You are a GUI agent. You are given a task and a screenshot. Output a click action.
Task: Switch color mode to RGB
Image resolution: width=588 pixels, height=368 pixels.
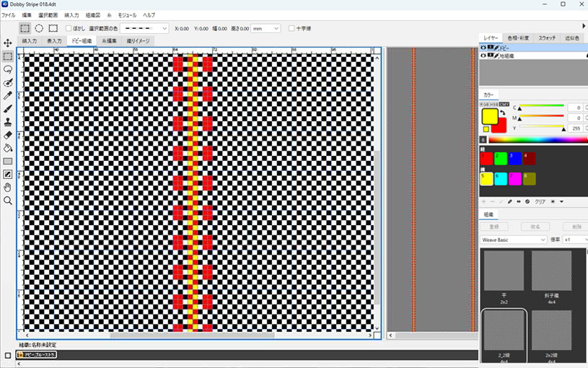(485, 105)
